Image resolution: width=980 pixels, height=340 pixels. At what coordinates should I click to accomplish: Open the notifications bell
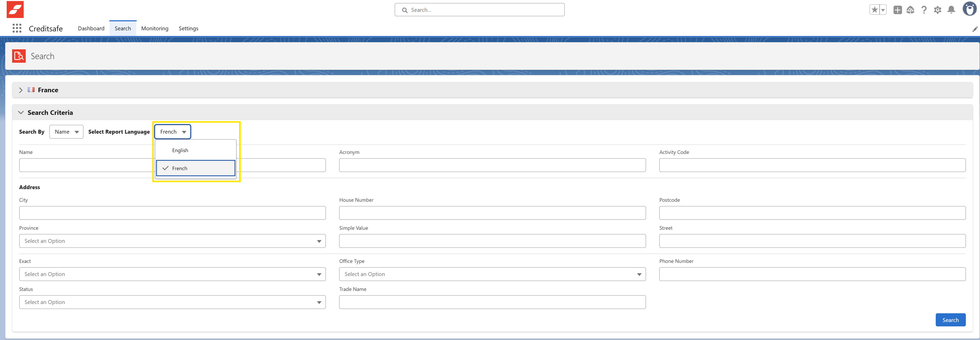click(x=951, y=10)
